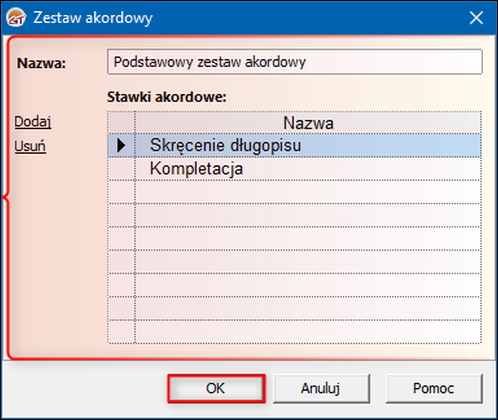Click the row selector cell beside Kompletacja
Image resolution: width=498 pixels, height=420 pixels.
coord(121,169)
